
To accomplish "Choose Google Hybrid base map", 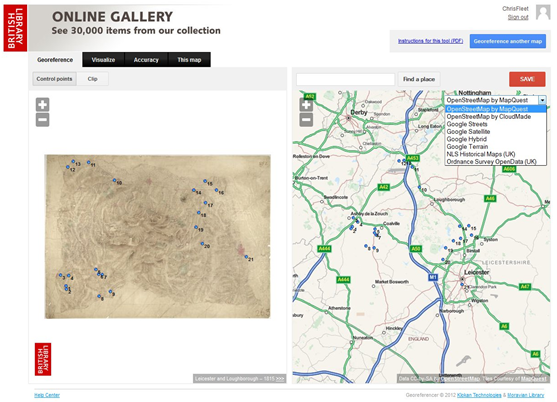I will [x=496, y=139].
